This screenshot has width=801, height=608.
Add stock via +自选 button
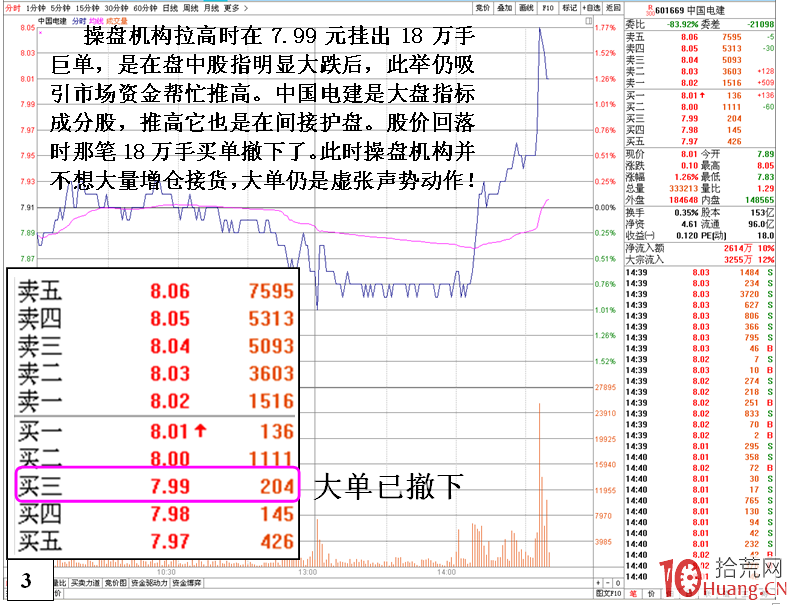click(x=592, y=8)
